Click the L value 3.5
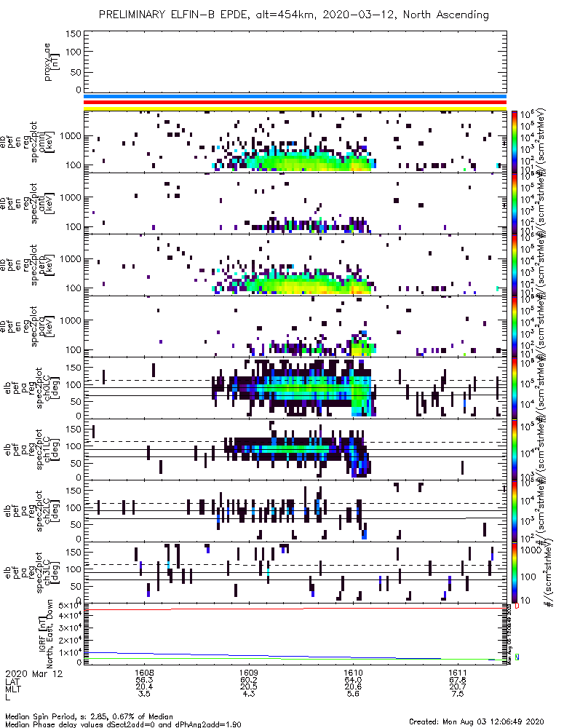Image resolution: width=564 pixels, height=728 pixels. [144, 694]
